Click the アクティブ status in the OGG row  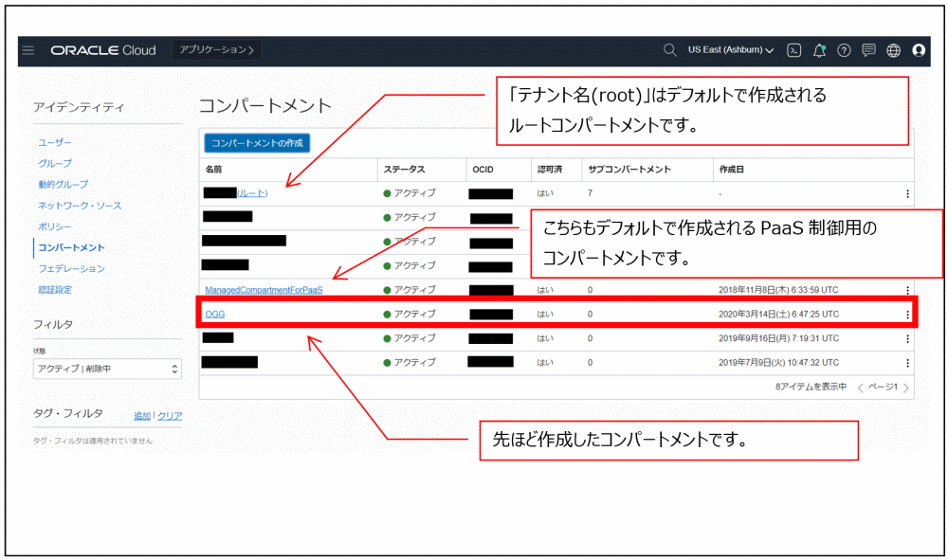[x=410, y=315]
